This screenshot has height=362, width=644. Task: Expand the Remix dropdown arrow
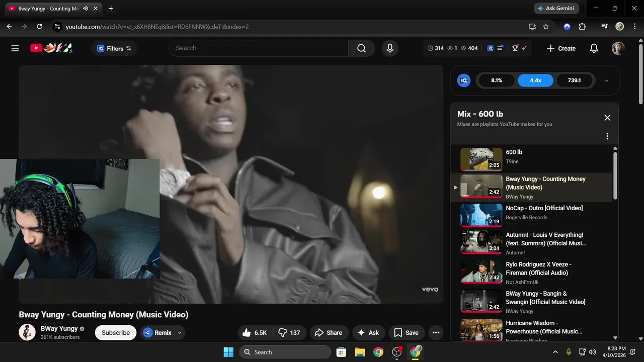[x=180, y=333]
